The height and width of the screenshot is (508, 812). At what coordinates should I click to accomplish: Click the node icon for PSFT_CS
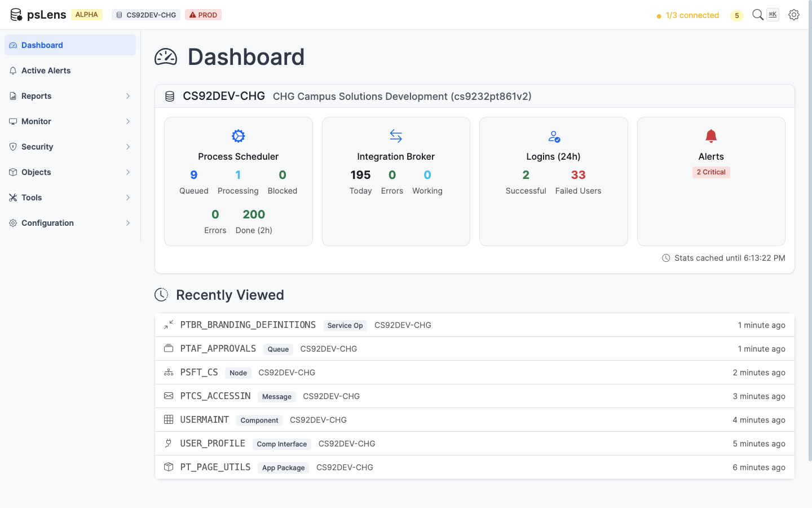[x=169, y=373]
